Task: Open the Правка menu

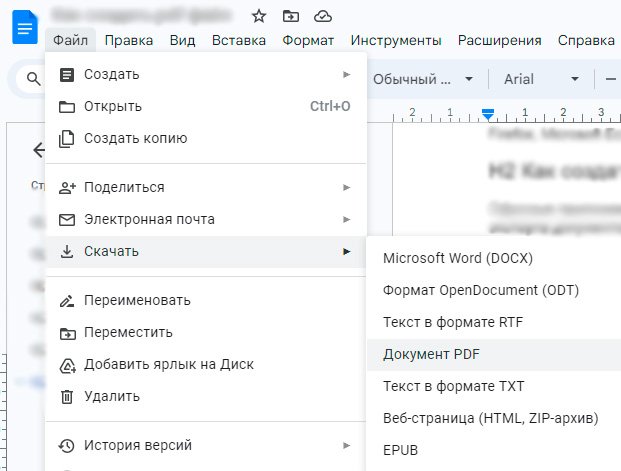Action: 128,41
